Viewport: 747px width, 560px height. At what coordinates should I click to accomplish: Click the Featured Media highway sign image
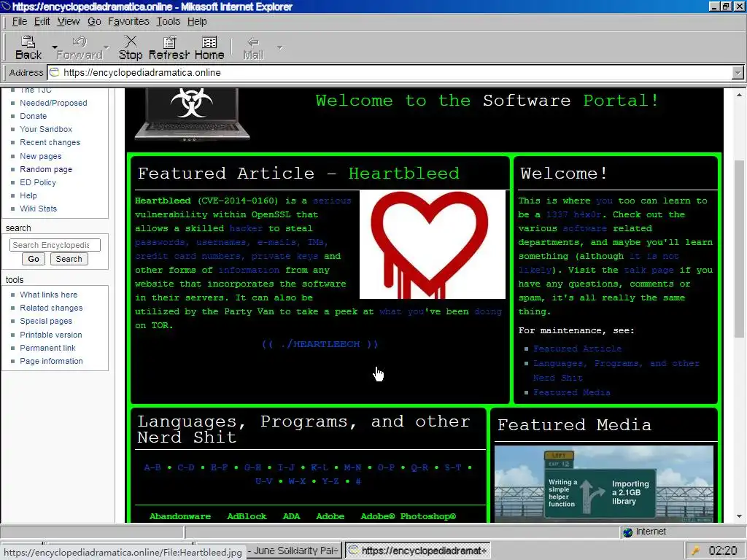tap(604, 484)
